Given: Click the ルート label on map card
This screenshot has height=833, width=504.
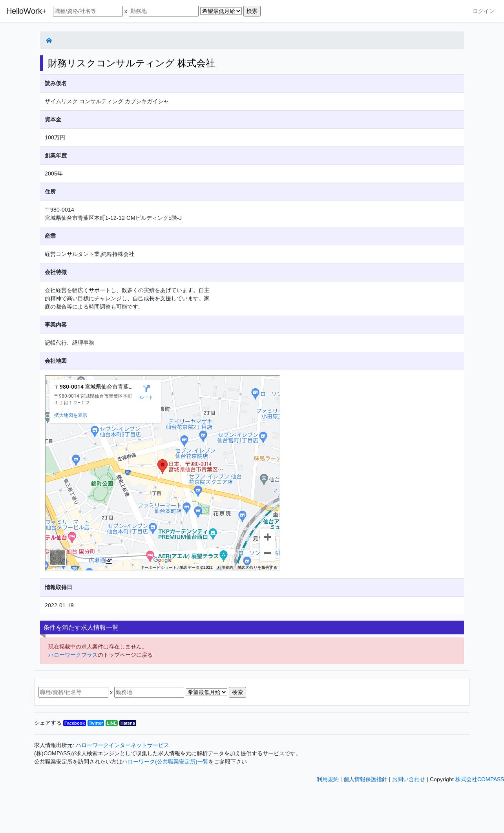Looking at the screenshot, I should tap(146, 397).
